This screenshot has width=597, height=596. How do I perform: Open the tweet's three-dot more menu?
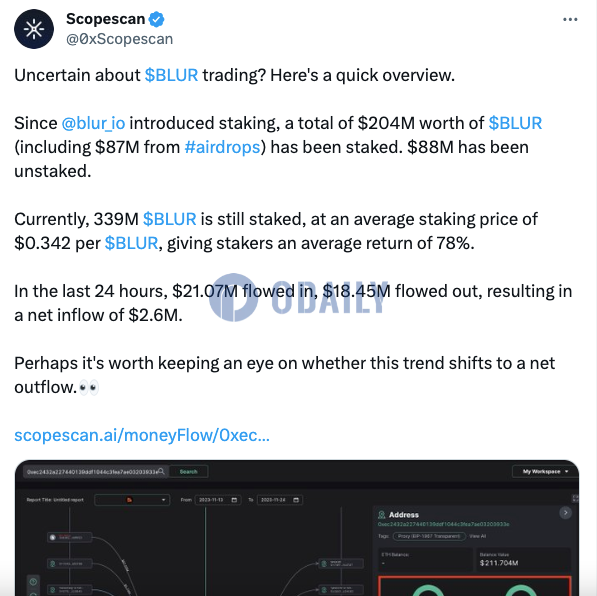tap(570, 19)
